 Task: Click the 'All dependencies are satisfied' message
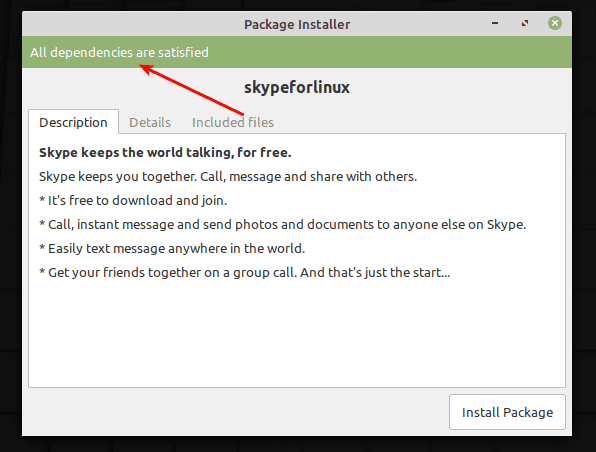coord(119,52)
